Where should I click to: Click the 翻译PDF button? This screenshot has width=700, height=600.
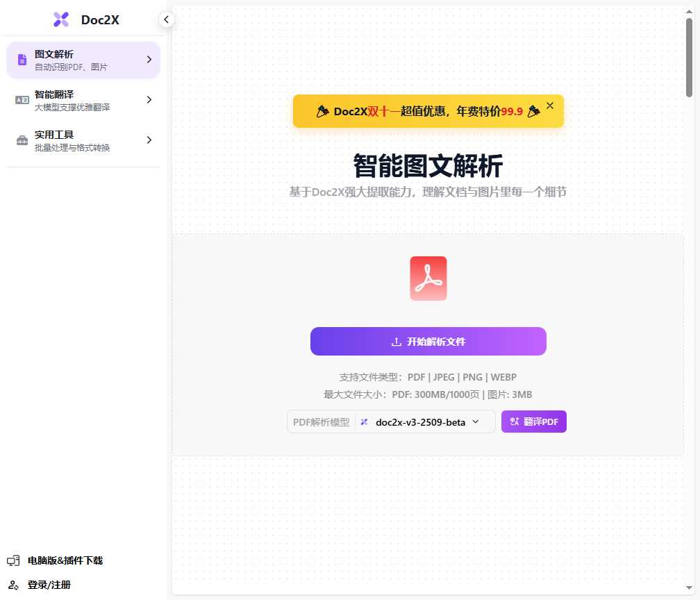534,422
